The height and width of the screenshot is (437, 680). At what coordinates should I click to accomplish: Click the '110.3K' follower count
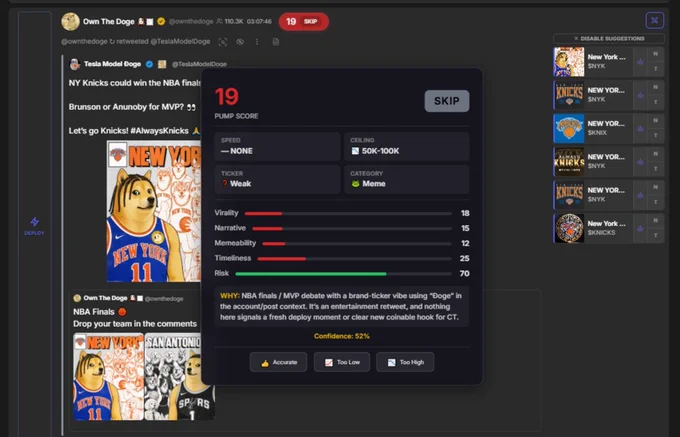(x=234, y=21)
